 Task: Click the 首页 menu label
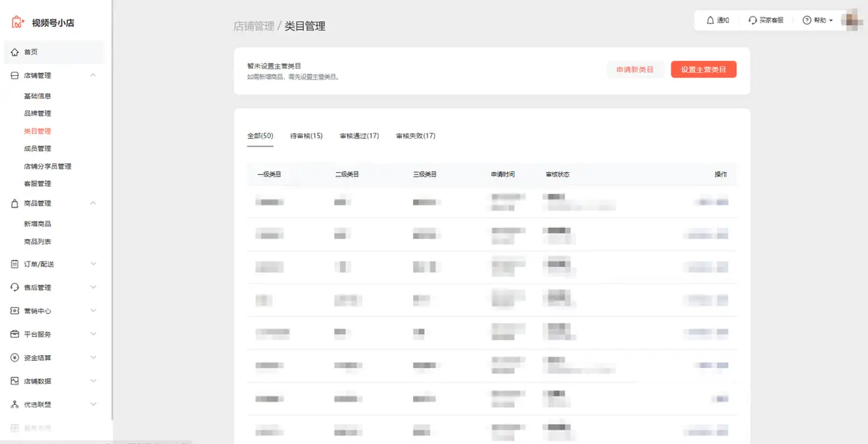tap(30, 52)
